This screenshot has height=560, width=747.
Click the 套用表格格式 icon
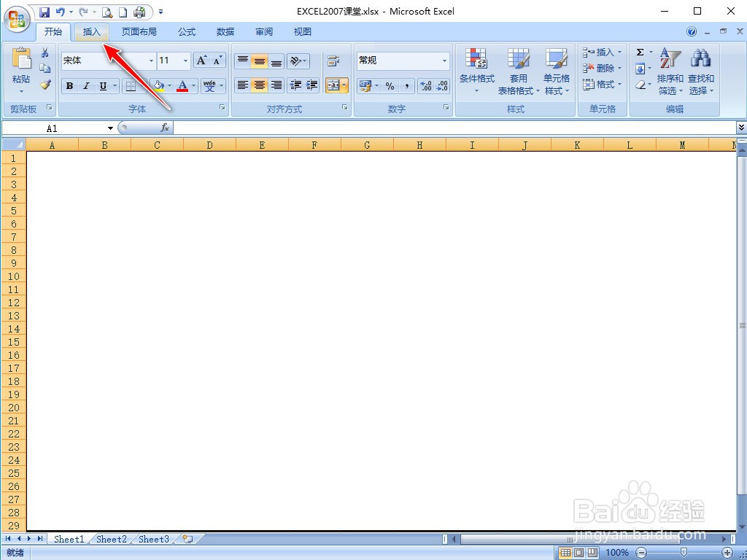click(519, 69)
